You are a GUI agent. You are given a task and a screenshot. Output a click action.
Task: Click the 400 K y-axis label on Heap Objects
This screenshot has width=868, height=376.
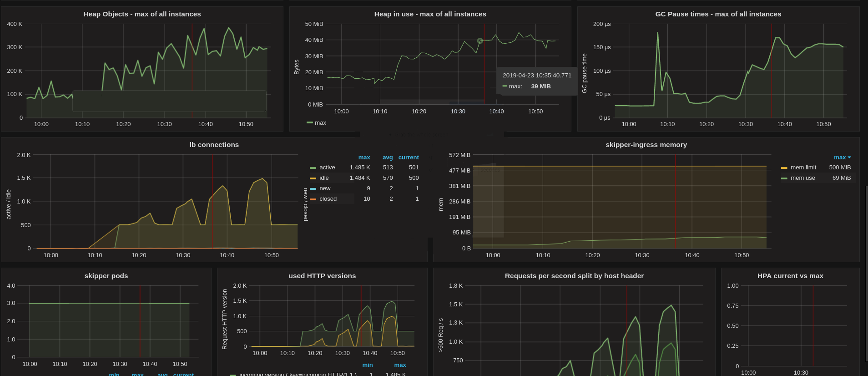click(15, 24)
